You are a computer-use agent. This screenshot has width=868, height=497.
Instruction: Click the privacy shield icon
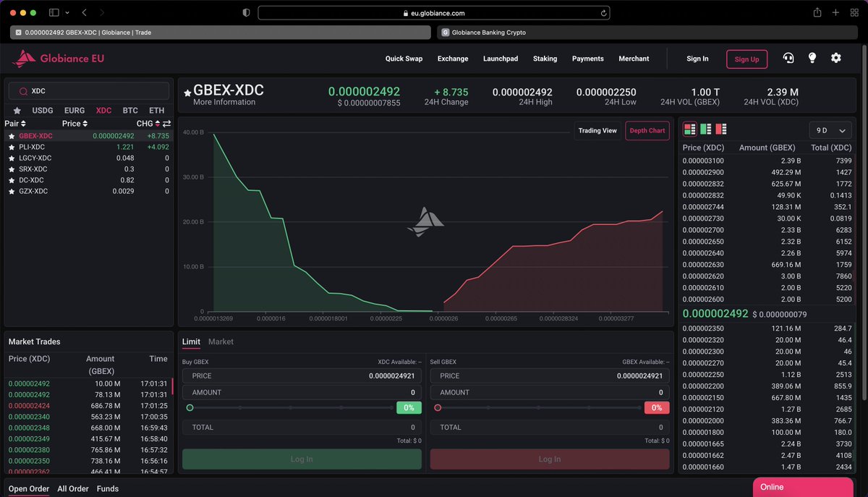[246, 13]
